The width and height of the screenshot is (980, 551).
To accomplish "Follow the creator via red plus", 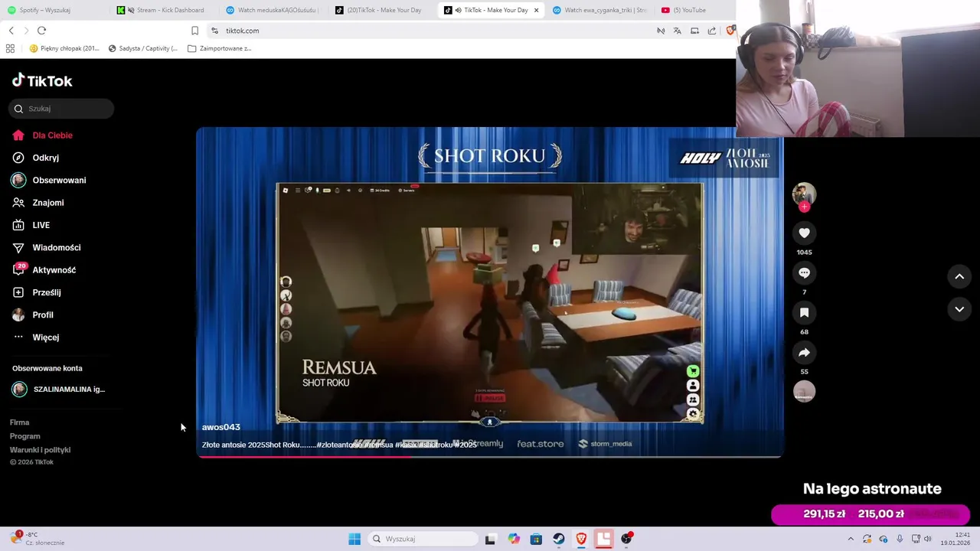I will 804,207.
